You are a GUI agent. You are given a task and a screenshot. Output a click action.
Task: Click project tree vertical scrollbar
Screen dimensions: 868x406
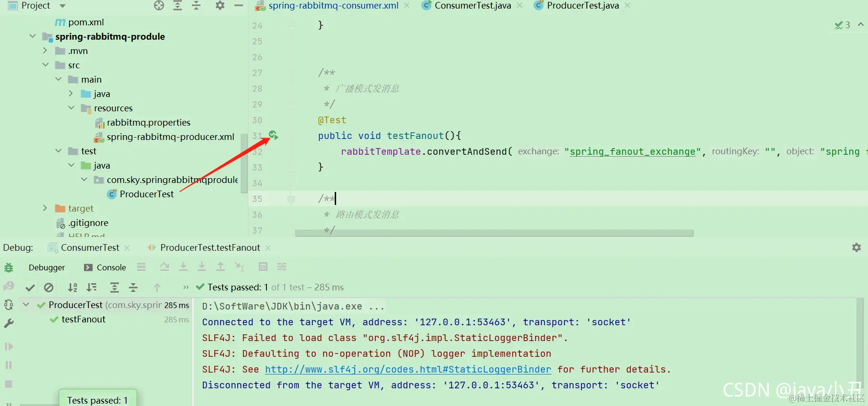pyautogui.click(x=244, y=162)
